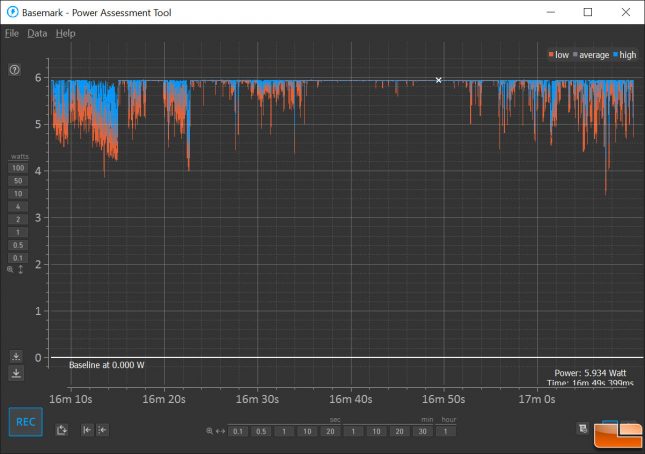Set time span to 1 hour

click(445, 431)
